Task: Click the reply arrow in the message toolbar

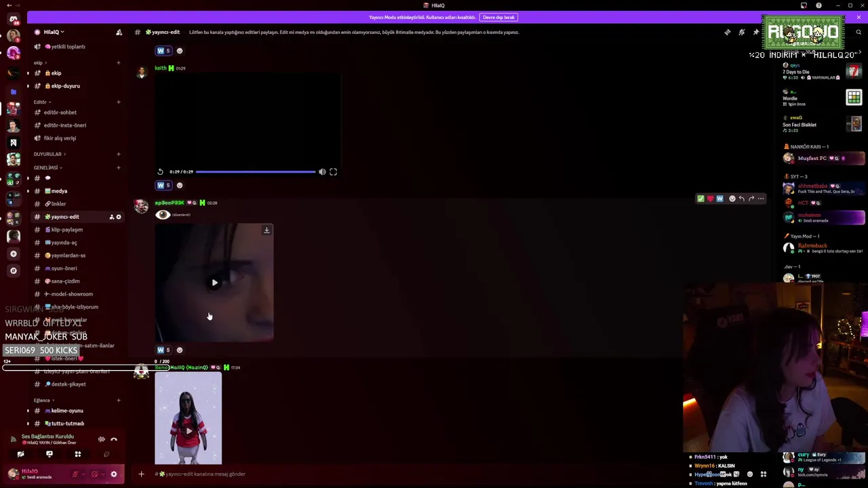Action: tap(741, 199)
